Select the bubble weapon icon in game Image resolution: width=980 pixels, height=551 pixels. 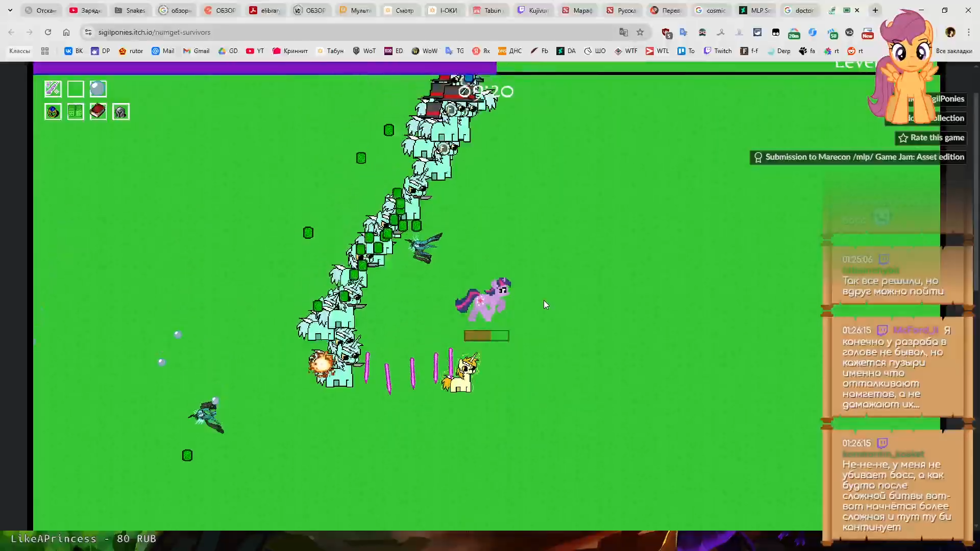pyautogui.click(x=98, y=89)
